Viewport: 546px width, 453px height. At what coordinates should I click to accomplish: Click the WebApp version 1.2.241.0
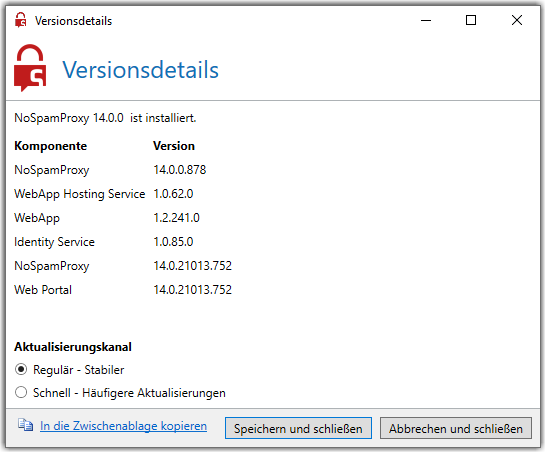[177, 218]
